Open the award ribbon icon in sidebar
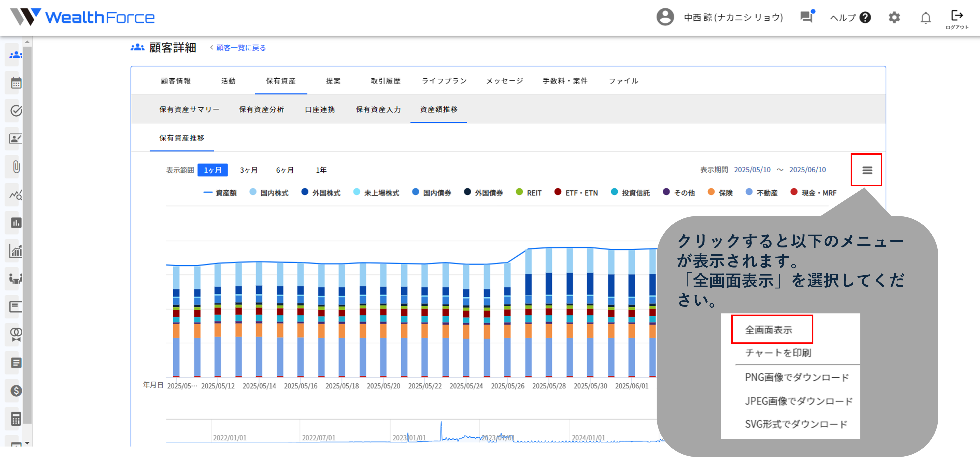This screenshot has width=980, height=457. (x=16, y=335)
